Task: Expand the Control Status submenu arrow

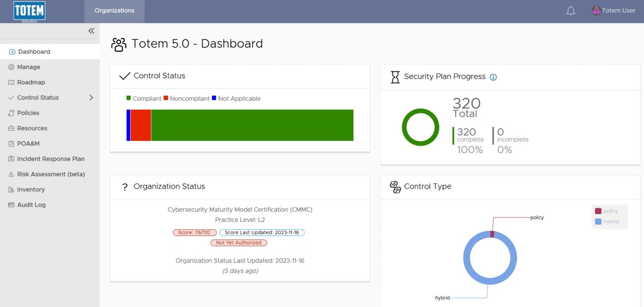Action: pos(91,98)
